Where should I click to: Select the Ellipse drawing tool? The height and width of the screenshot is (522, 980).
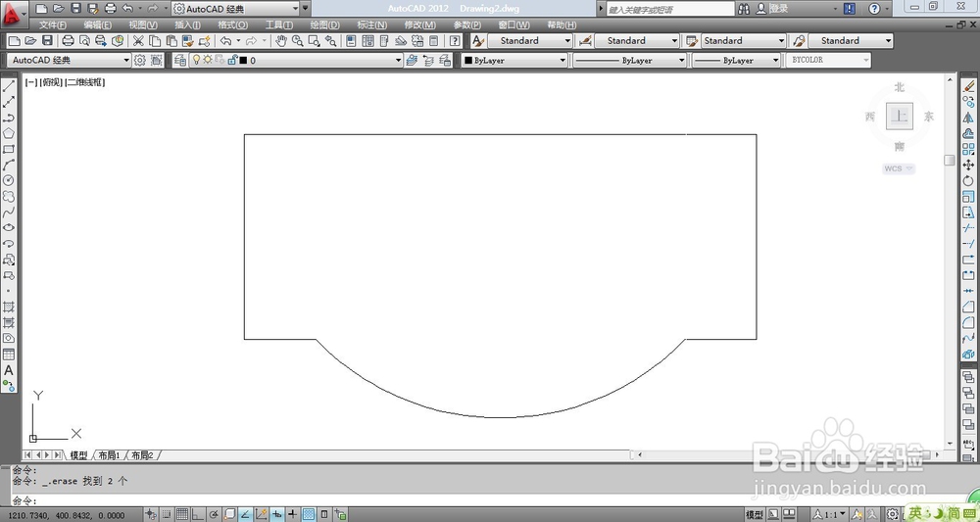pos(9,228)
